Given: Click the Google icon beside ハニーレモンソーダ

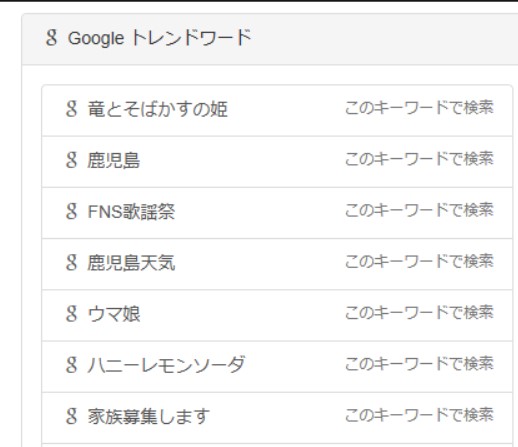Looking at the screenshot, I should [71, 365].
